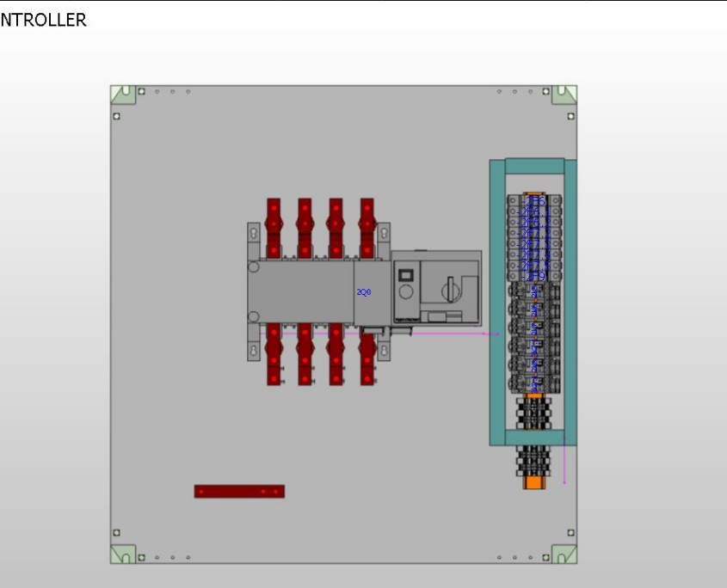Select the 2Q0 label text
The width and height of the screenshot is (727, 588).
pyautogui.click(x=362, y=292)
